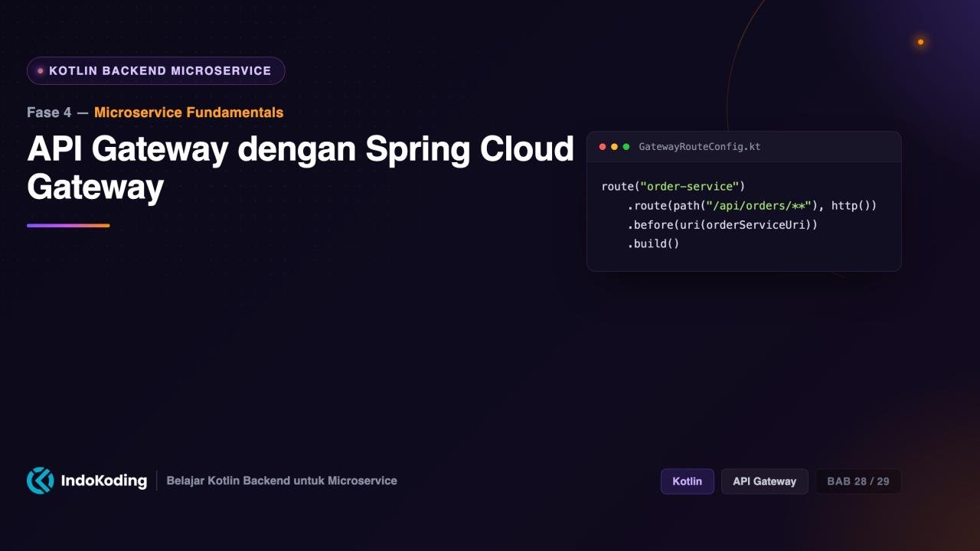Click the code line with "/api/orders/**"
Screen dimensions: 980x551
pyautogui.click(x=752, y=205)
